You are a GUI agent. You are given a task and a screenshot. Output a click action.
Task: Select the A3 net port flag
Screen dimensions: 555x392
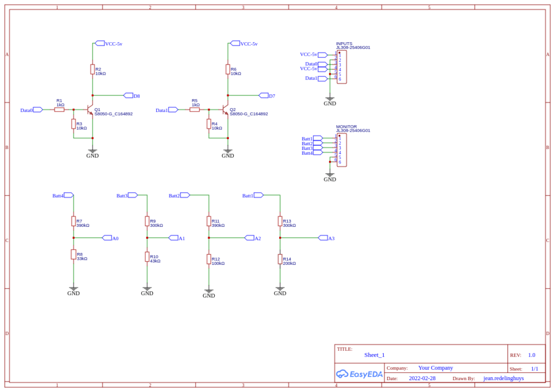[x=324, y=238]
